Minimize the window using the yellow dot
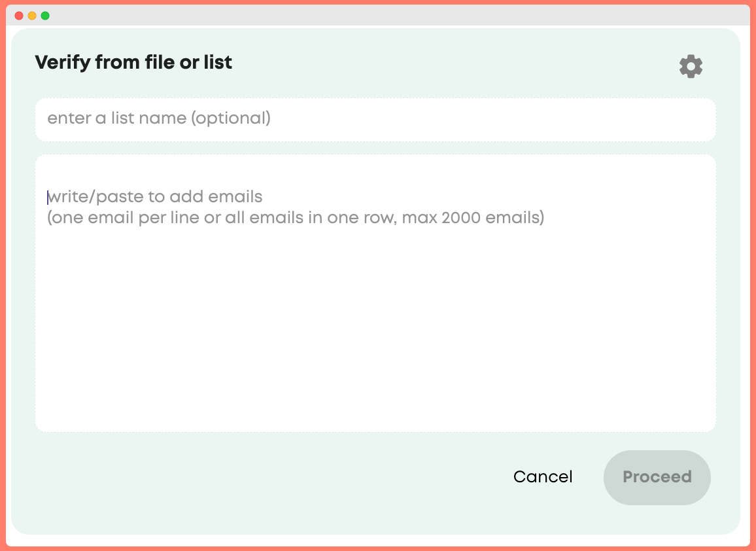Screen dimensions: 756x551 click(x=32, y=16)
